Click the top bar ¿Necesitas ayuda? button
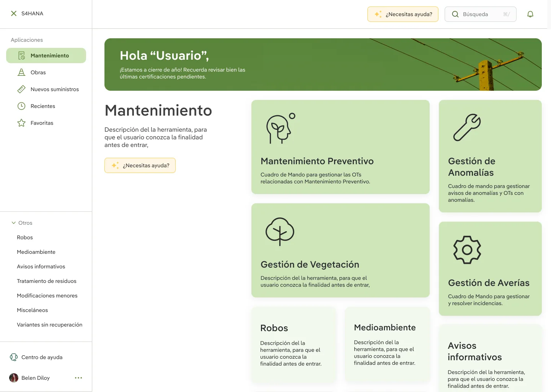551x392 pixels. (x=403, y=14)
